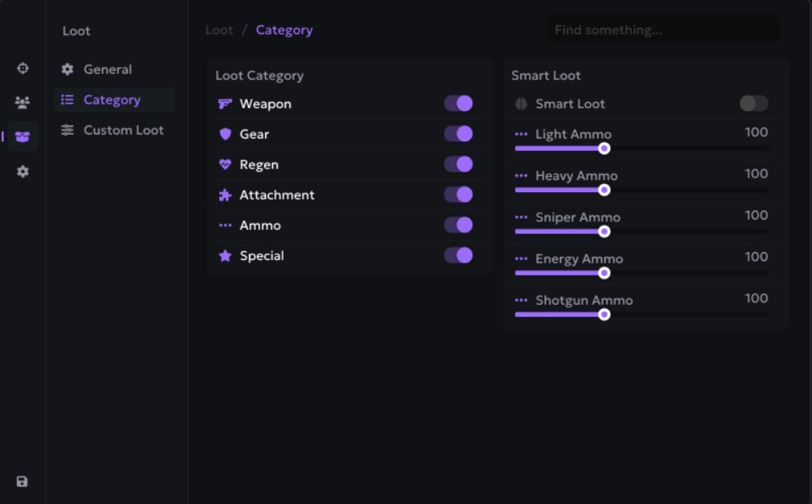Click the Light Ammo slider handle
This screenshot has width=812, height=504.
pos(604,148)
